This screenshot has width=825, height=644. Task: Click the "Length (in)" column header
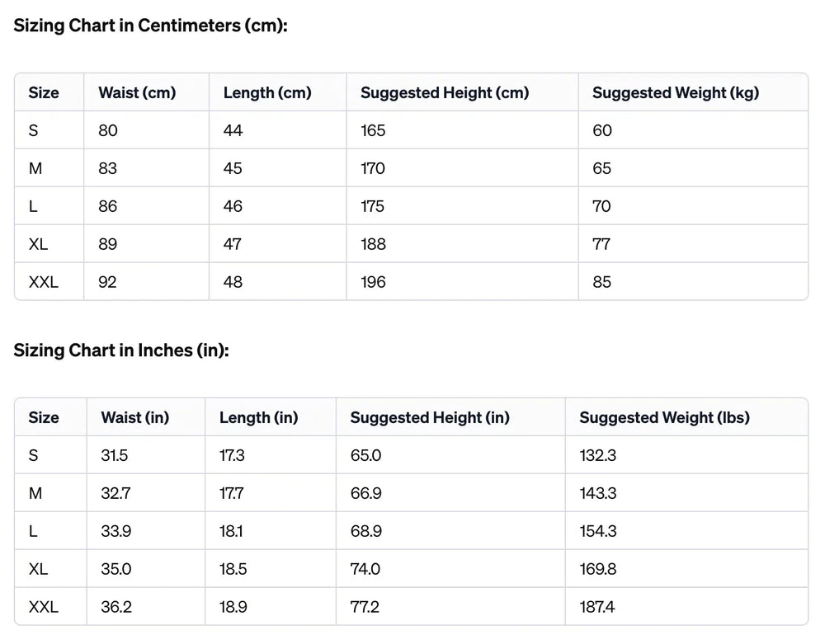(x=258, y=418)
